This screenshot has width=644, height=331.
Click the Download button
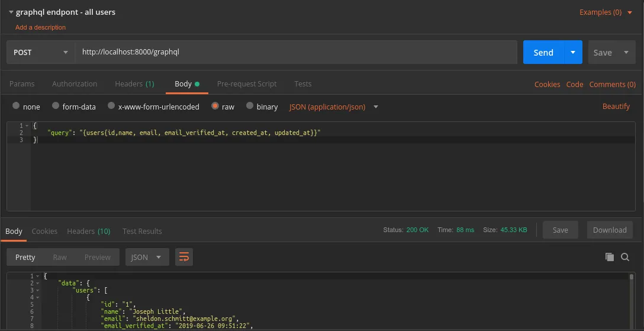coord(610,230)
